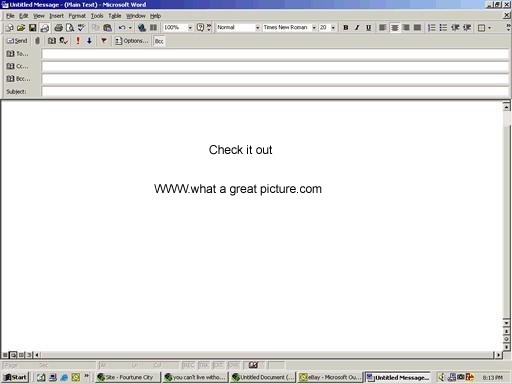Expand the border style arrow
The image size is (512, 384).
pos(489,28)
